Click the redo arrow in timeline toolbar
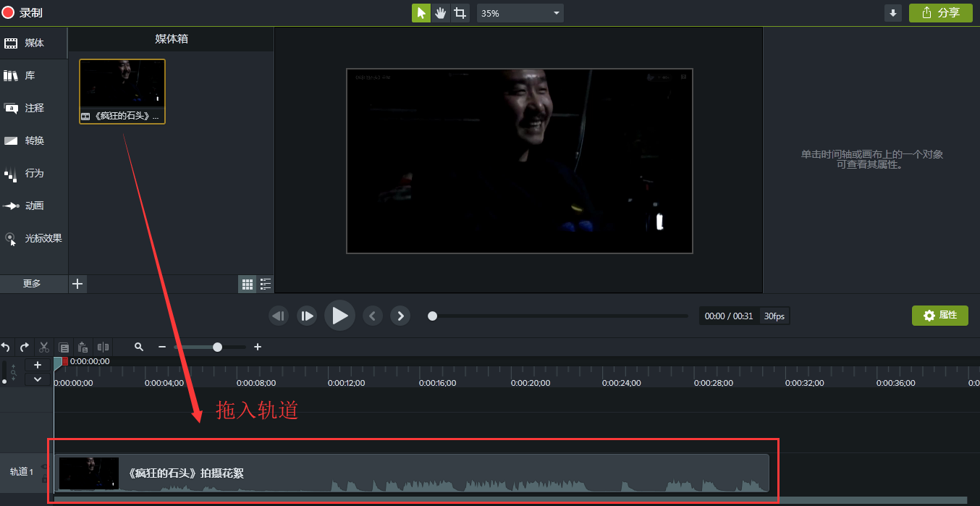This screenshot has width=980, height=506. [x=25, y=347]
